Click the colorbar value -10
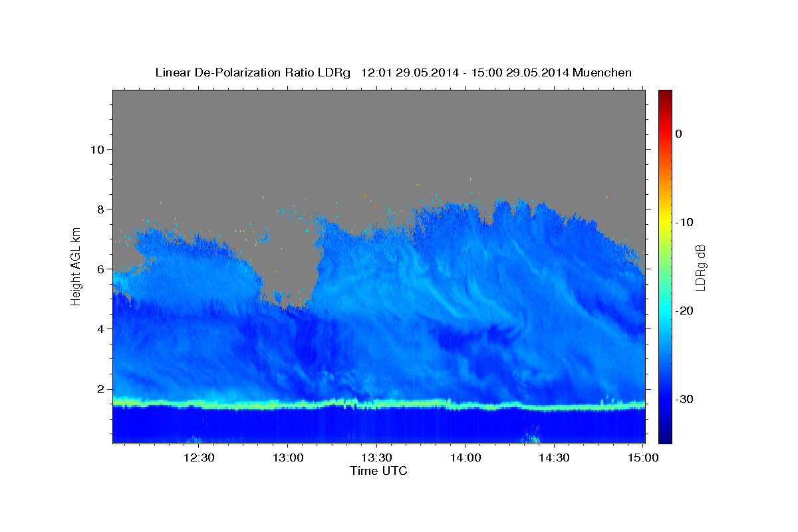798x532 pixels. point(684,222)
